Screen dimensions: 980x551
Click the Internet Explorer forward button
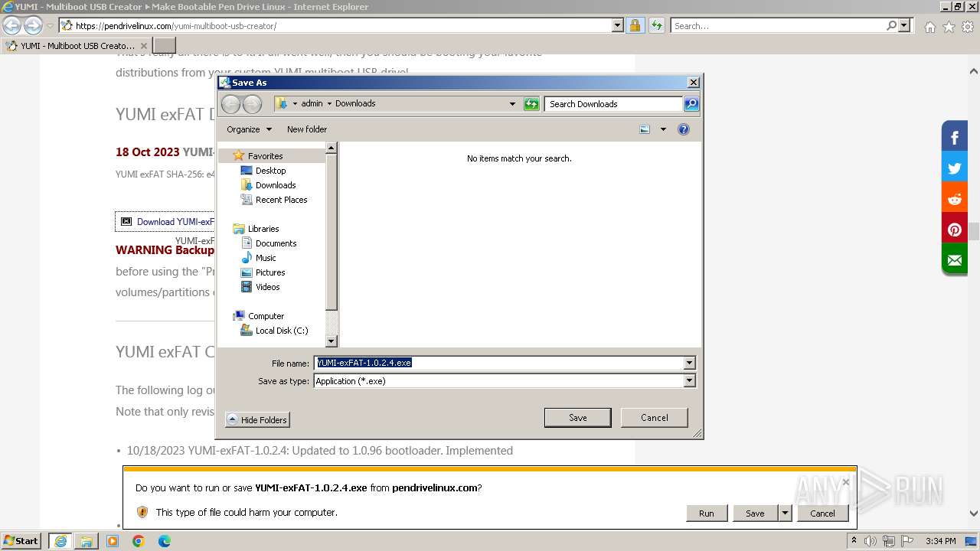click(33, 26)
